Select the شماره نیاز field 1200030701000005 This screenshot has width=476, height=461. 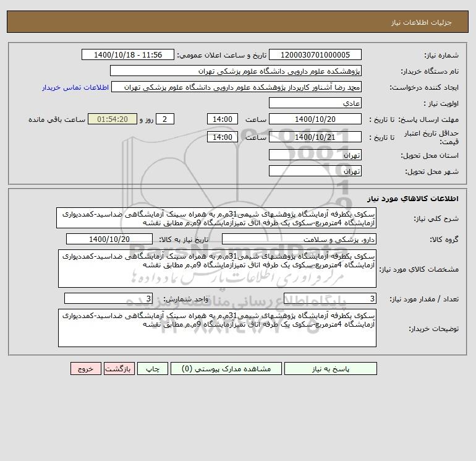pyautogui.click(x=315, y=54)
